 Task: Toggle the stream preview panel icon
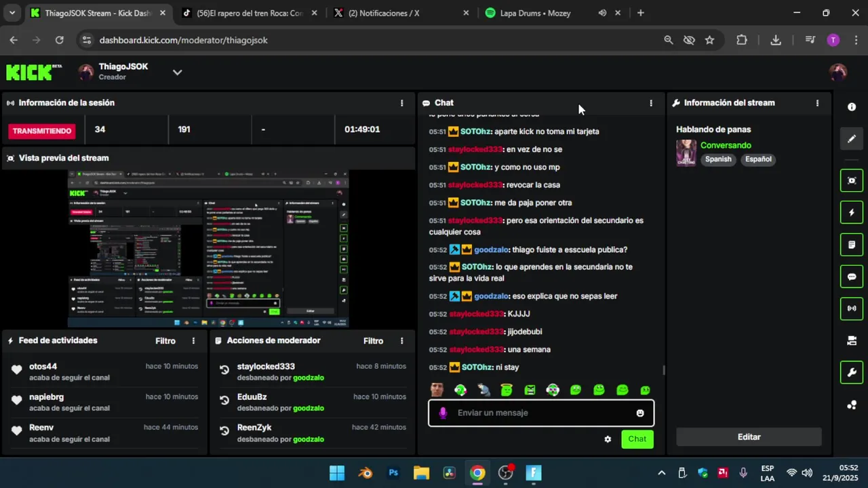coord(852,180)
